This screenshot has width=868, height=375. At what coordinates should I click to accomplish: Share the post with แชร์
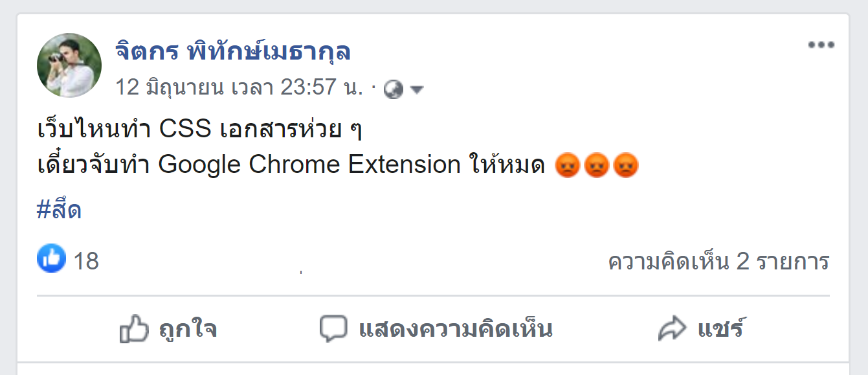(x=700, y=329)
